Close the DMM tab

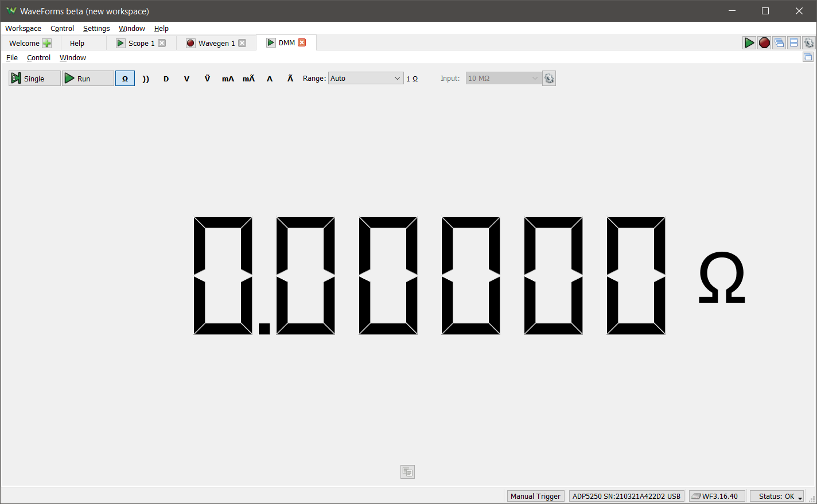click(302, 42)
